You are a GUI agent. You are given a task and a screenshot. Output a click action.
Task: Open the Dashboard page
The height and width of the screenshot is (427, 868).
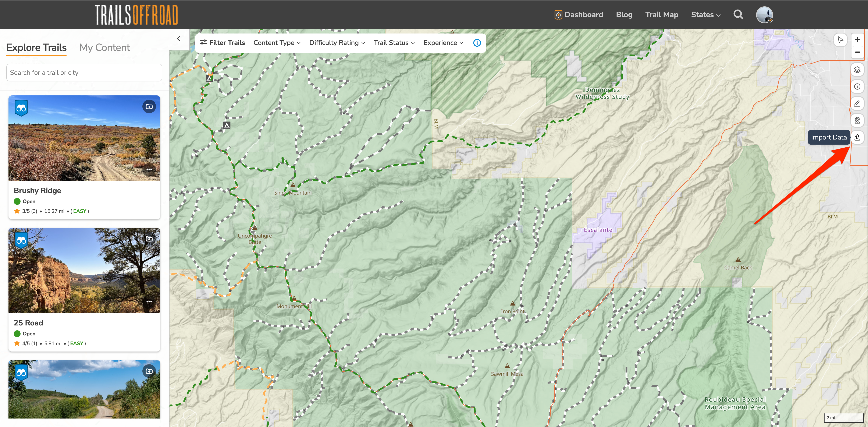(x=579, y=15)
